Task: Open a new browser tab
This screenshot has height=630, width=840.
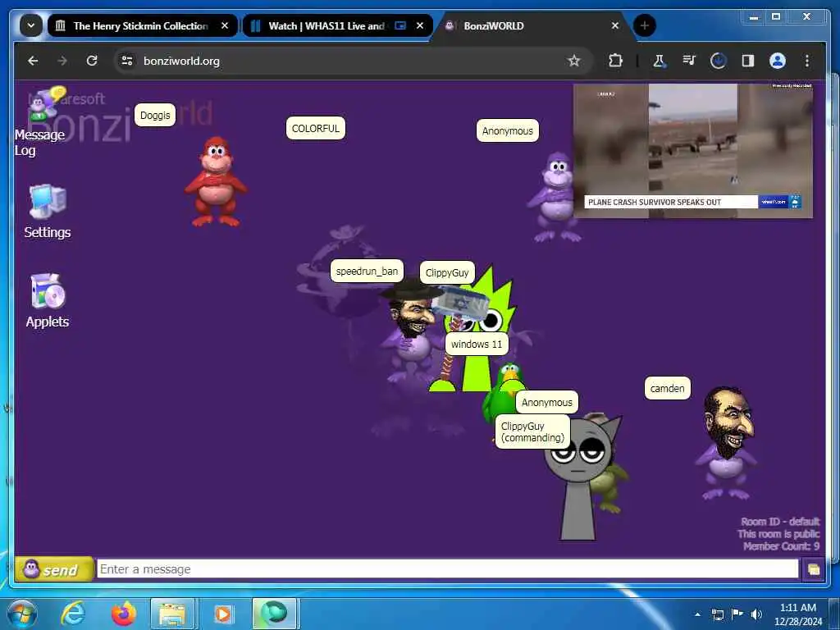Action: [645, 25]
